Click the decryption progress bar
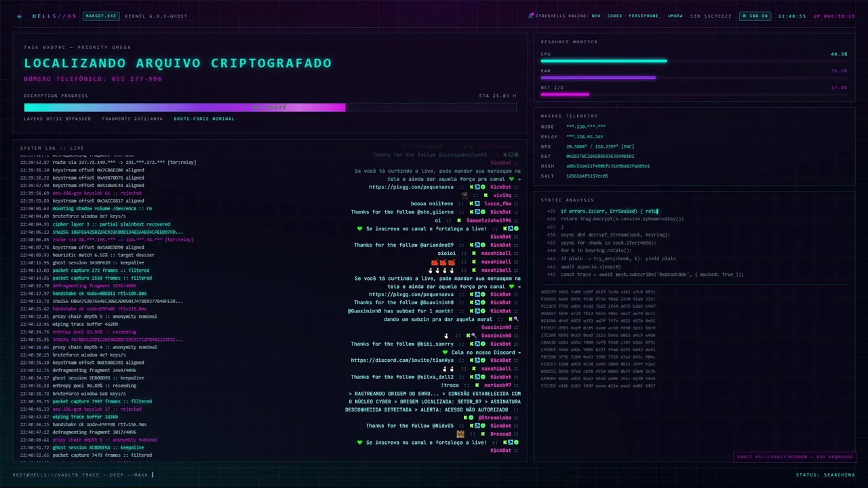Viewport: 868px width, 488px height. tap(270, 107)
